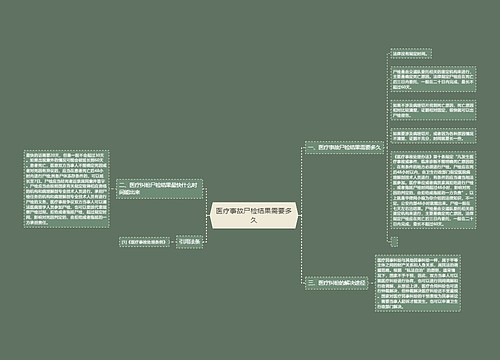Click the connector right of branch 三
500x360 pixels.
click(x=371, y=283)
